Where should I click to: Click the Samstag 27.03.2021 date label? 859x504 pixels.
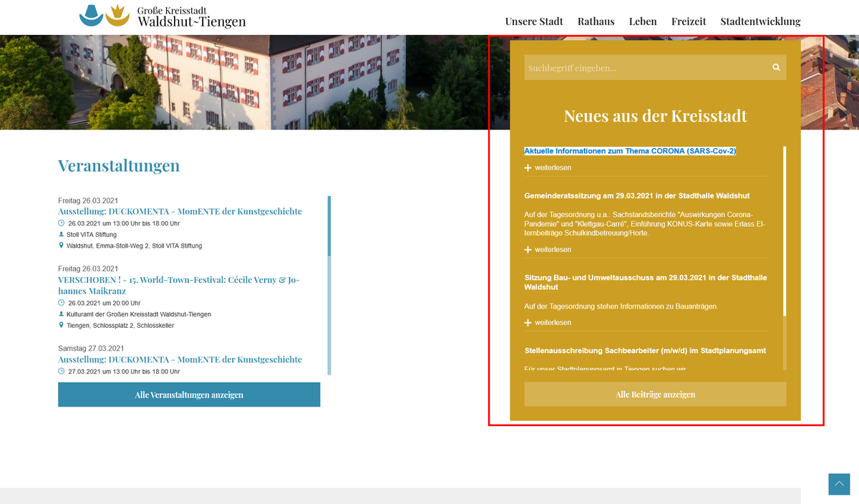tap(92, 349)
